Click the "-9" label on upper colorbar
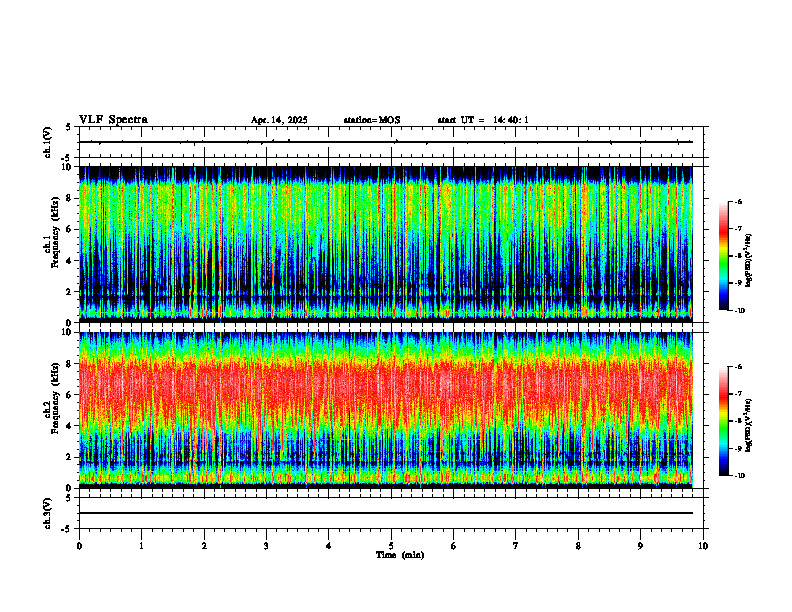This screenshot has width=792, height=612. (x=738, y=283)
